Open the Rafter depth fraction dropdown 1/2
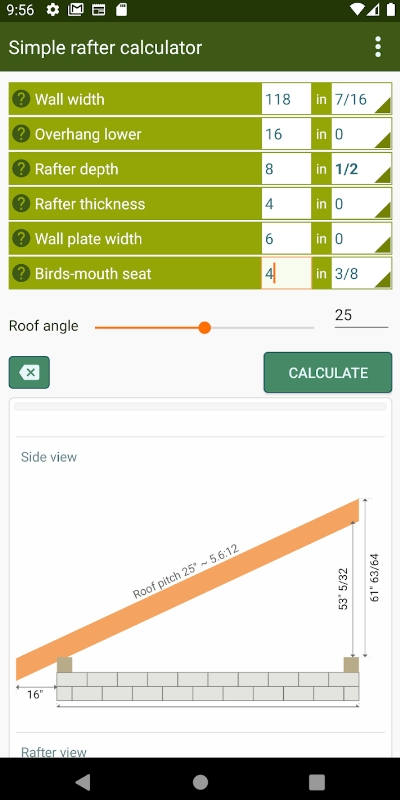The height and width of the screenshot is (800, 400). point(361,168)
